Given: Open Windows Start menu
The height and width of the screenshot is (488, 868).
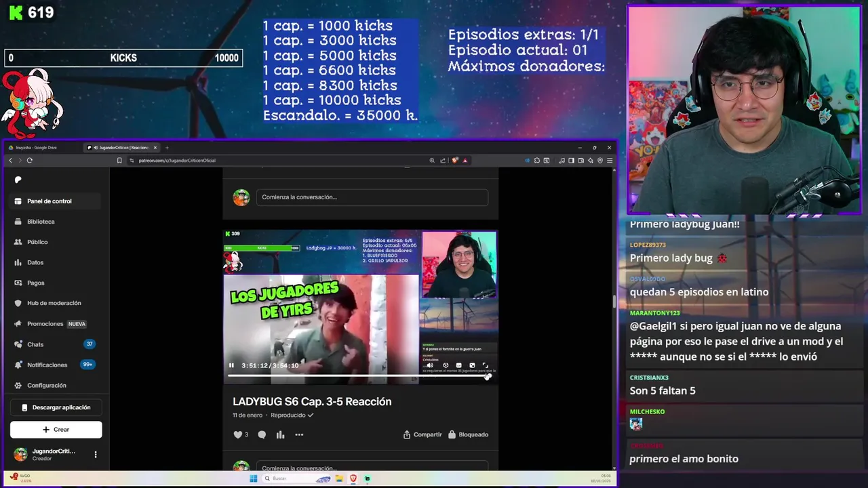Looking at the screenshot, I should [253, 479].
